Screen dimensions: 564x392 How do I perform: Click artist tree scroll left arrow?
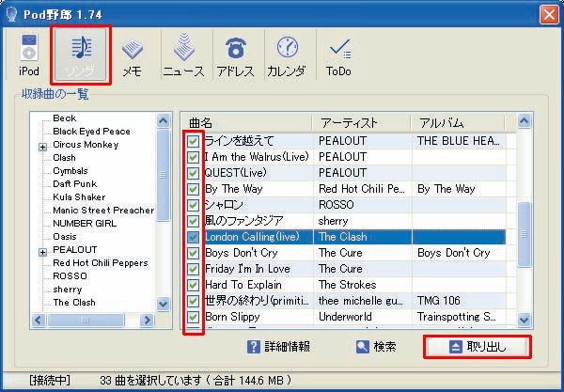pos(39,320)
